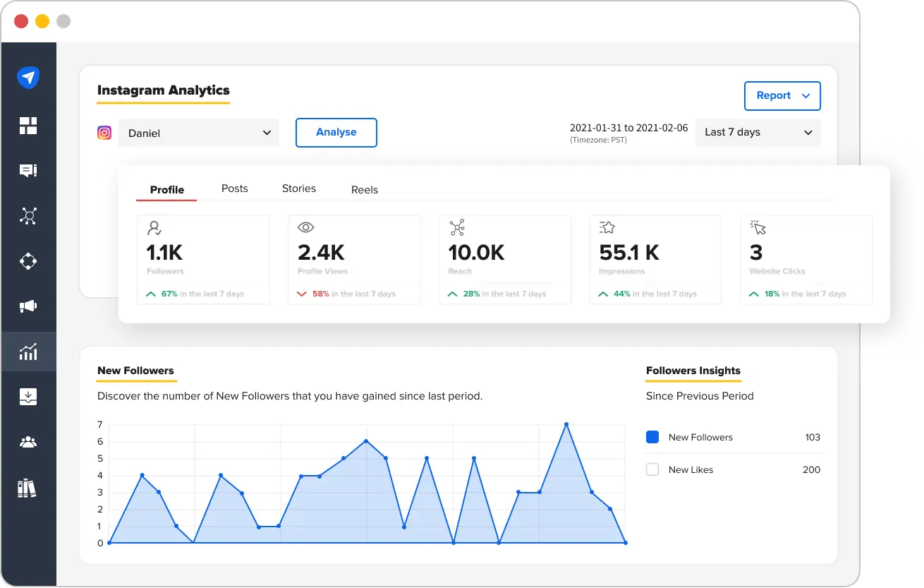Expand the Last 7 days date range dropdown
The width and height of the screenshot is (924, 588).
pyautogui.click(x=758, y=132)
